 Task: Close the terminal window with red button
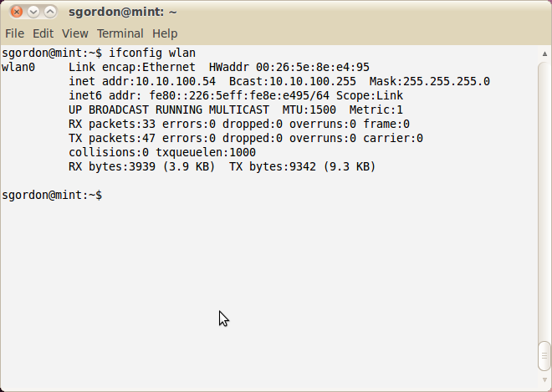pos(16,12)
